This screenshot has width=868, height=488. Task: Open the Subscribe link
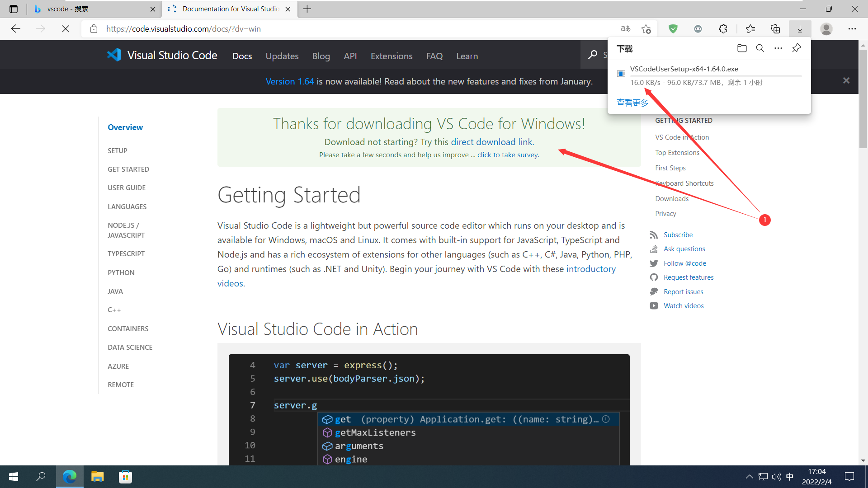pyautogui.click(x=678, y=235)
